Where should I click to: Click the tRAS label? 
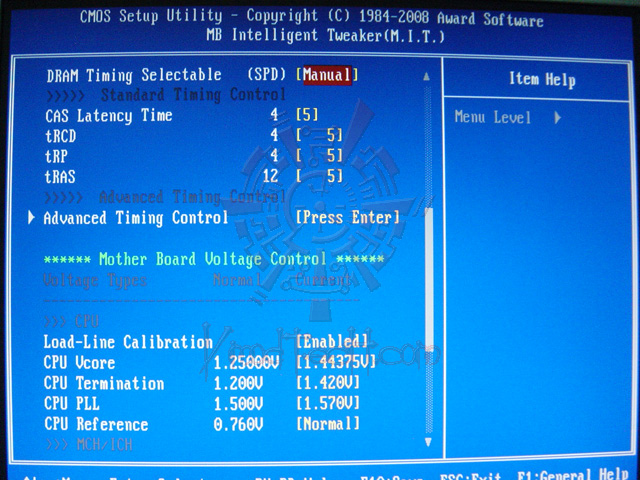pyautogui.click(x=60, y=177)
